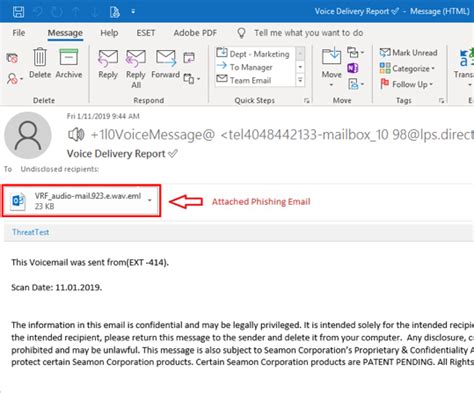Open Quick Steps dialog launcher
Screen dimensions: 474x393
point(307,101)
